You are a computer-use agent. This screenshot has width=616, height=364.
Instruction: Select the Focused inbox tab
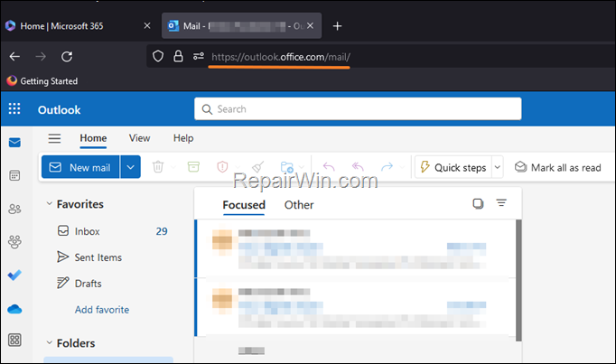click(x=244, y=205)
